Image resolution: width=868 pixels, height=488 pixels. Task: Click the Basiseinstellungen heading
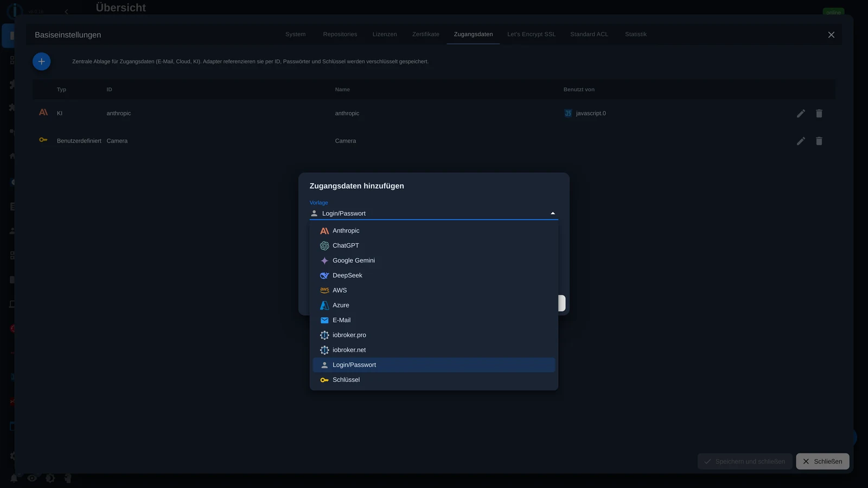(x=68, y=35)
